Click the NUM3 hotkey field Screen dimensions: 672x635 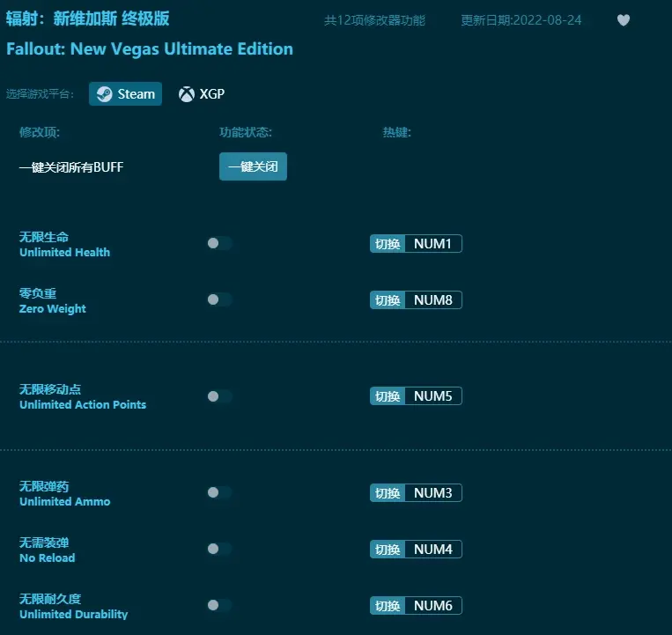coord(432,492)
